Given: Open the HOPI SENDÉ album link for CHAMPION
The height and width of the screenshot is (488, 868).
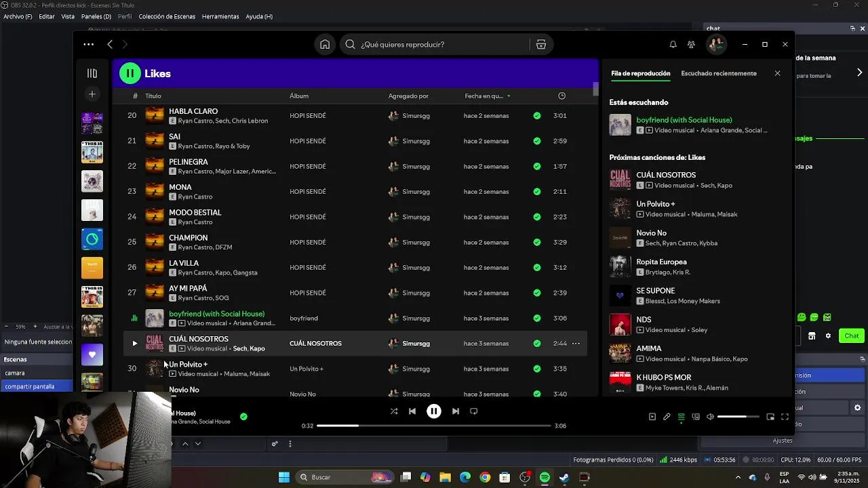Looking at the screenshot, I should pyautogui.click(x=308, y=242).
